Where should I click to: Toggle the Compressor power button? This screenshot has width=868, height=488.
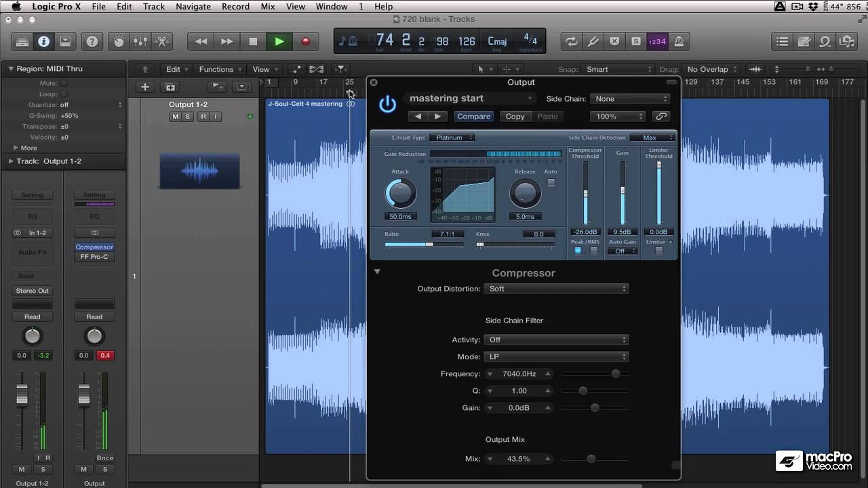tap(387, 104)
